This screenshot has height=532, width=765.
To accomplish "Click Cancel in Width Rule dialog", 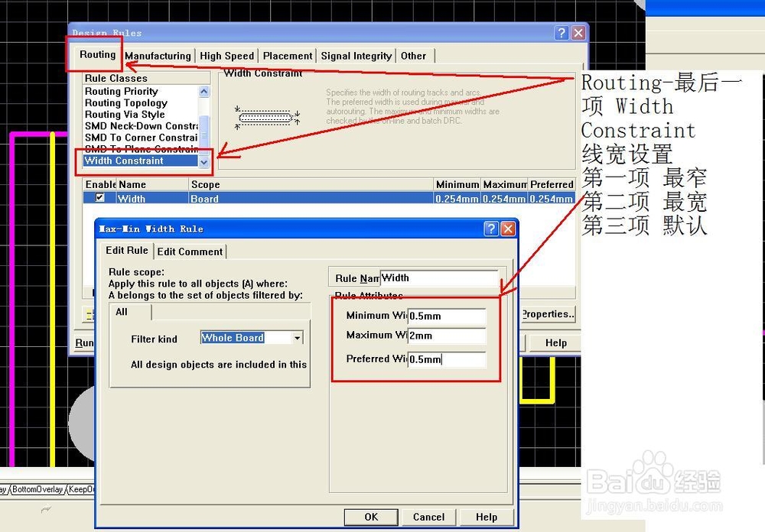I will tap(428, 517).
